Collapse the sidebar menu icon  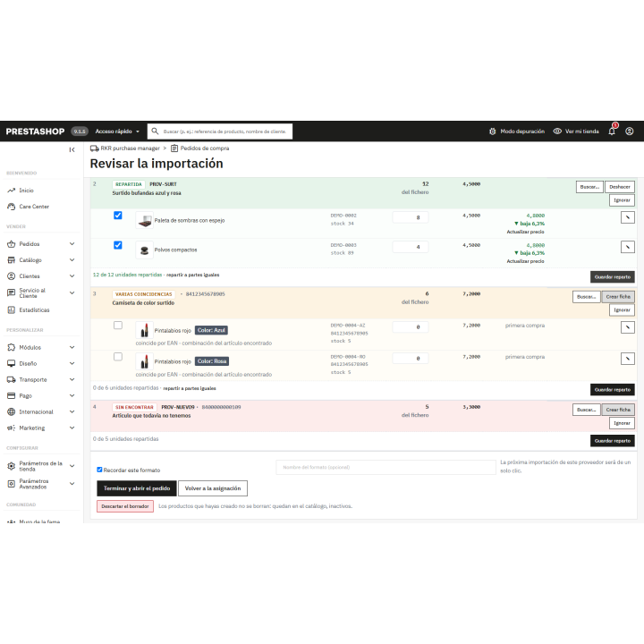point(72,149)
